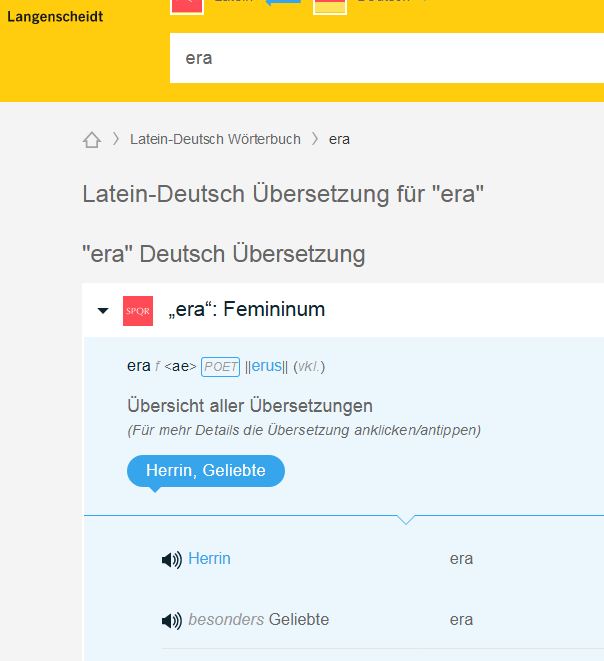604x661 pixels.
Task: Click the "vkl." abbreviation
Action: pos(309,367)
